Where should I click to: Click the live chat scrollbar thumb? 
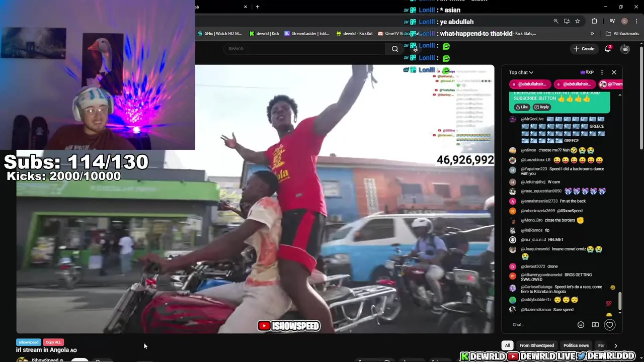620,302
